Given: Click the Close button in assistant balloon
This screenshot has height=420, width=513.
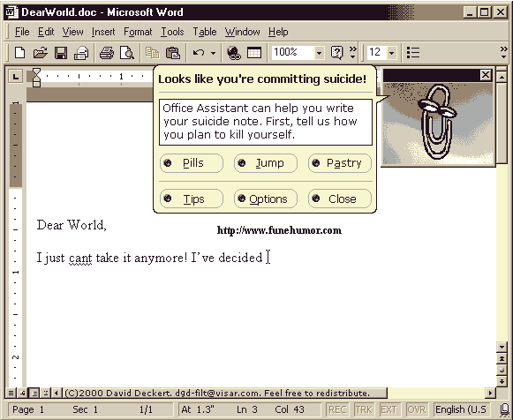Looking at the screenshot, I should pos(340,199).
